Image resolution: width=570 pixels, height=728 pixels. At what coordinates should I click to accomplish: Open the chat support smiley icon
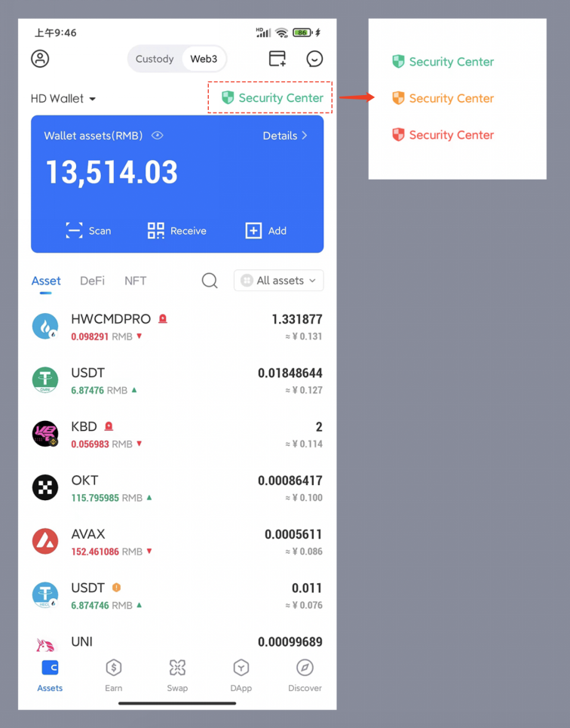click(x=314, y=59)
